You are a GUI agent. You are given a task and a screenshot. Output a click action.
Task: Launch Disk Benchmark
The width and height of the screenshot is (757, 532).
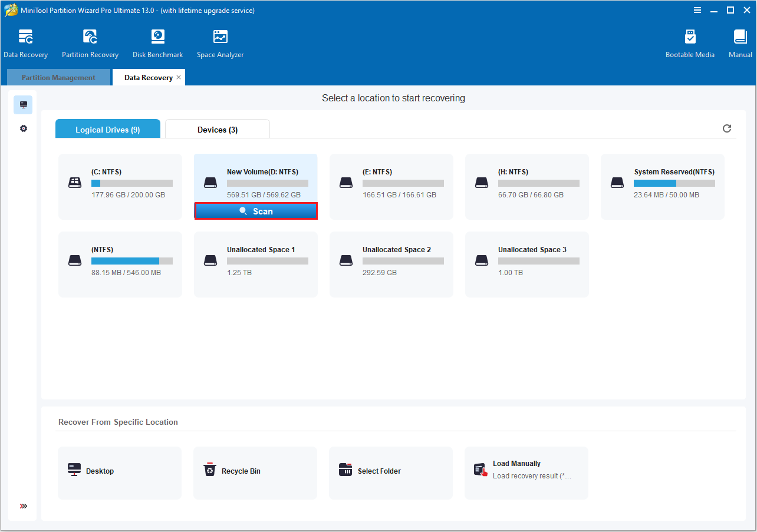(x=157, y=41)
